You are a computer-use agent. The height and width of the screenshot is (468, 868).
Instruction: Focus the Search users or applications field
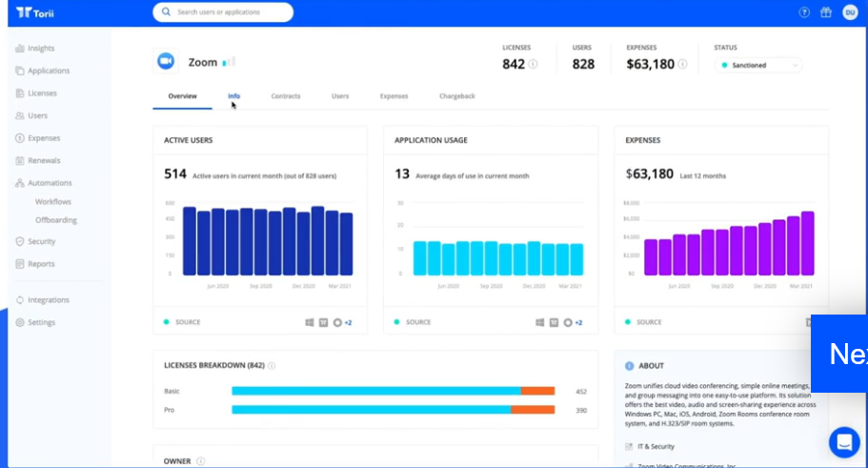[x=223, y=11]
